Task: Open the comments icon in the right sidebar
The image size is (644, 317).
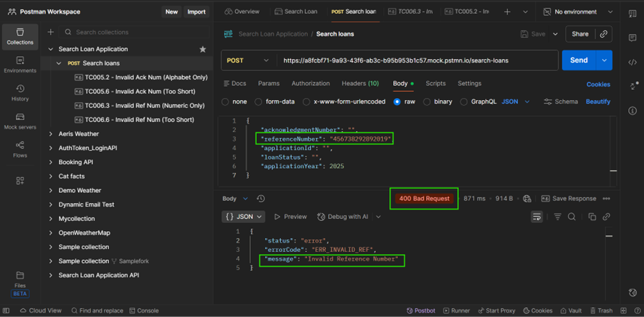Action: click(632, 38)
